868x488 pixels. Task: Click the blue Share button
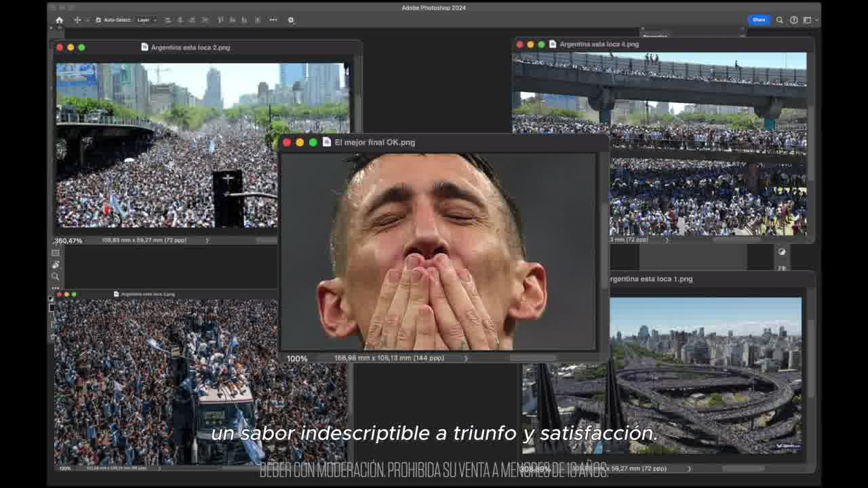pos(759,20)
